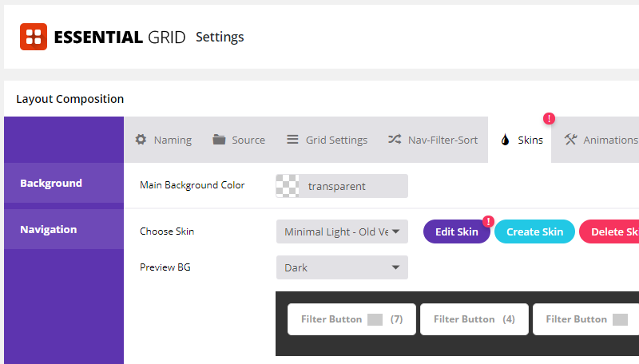This screenshot has width=639, height=364.
Task: Select Navigation in the purple sidebar
Action: pyautogui.click(x=64, y=229)
